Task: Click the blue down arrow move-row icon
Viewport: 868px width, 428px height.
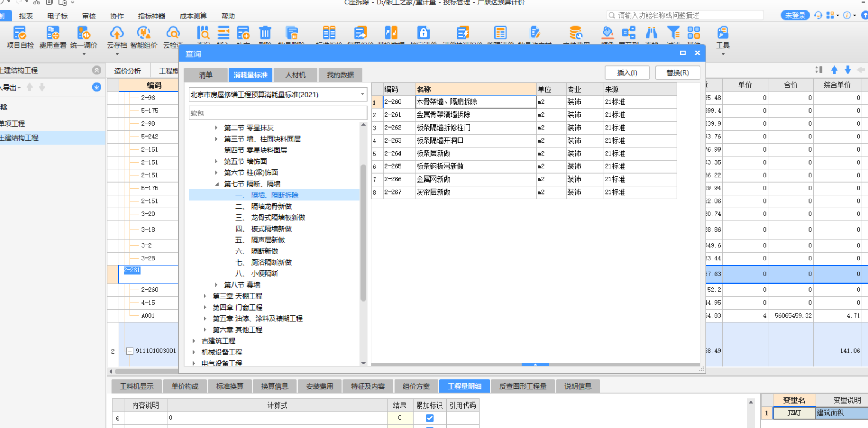Action: pos(848,70)
